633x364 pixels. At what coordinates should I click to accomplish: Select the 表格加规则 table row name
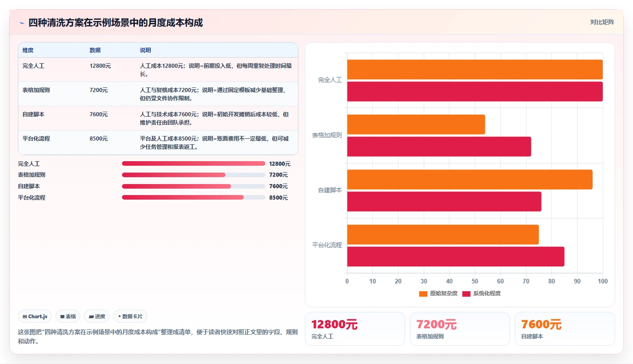tap(36, 90)
